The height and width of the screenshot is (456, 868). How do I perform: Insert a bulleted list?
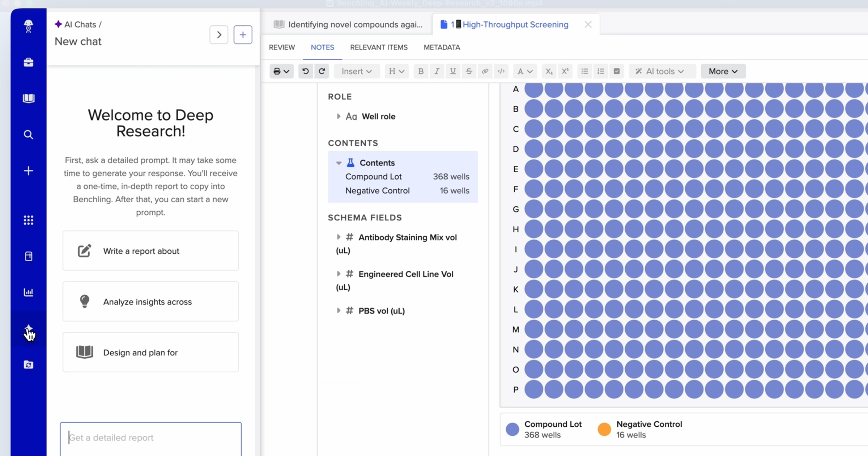click(584, 71)
